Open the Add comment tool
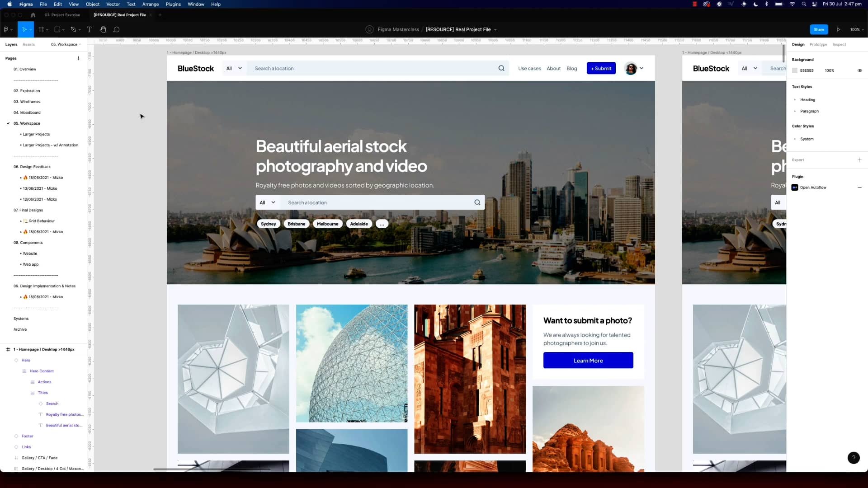This screenshot has width=868, height=488. (116, 29)
